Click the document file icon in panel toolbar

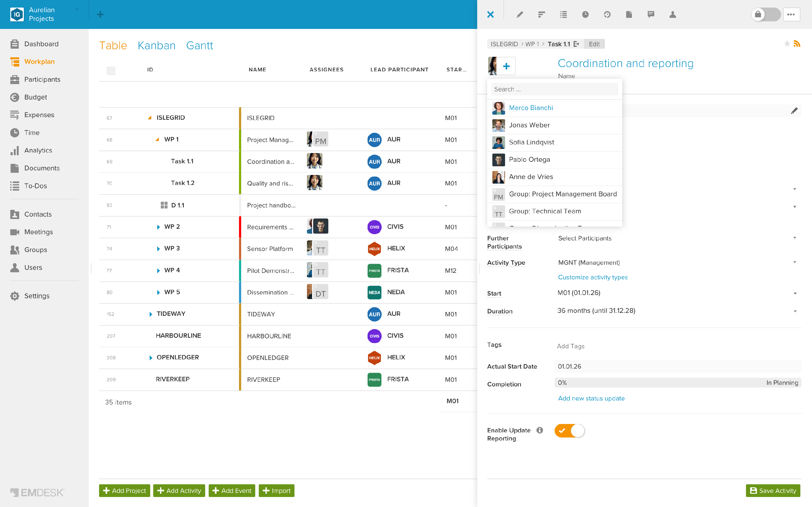[x=629, y=14]
